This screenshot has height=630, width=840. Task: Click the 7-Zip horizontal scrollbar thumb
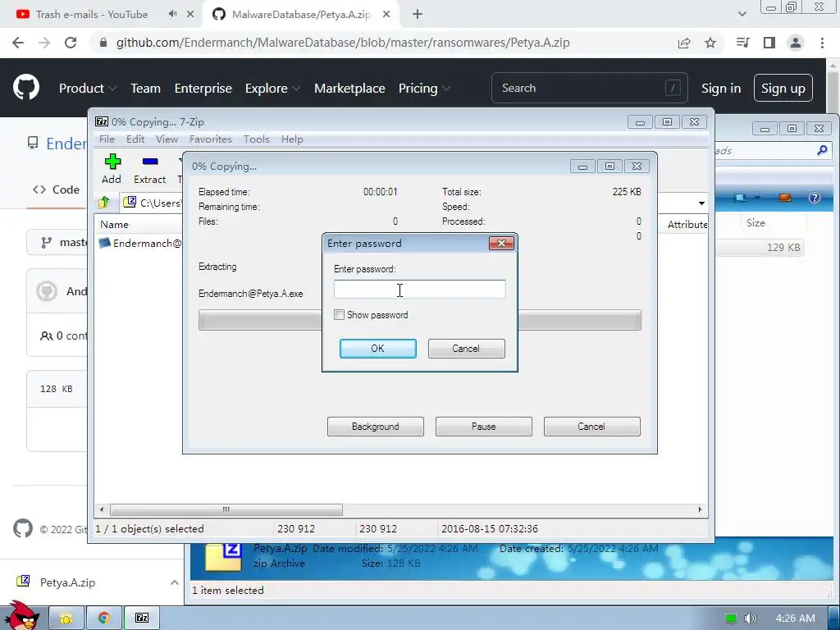226,509
